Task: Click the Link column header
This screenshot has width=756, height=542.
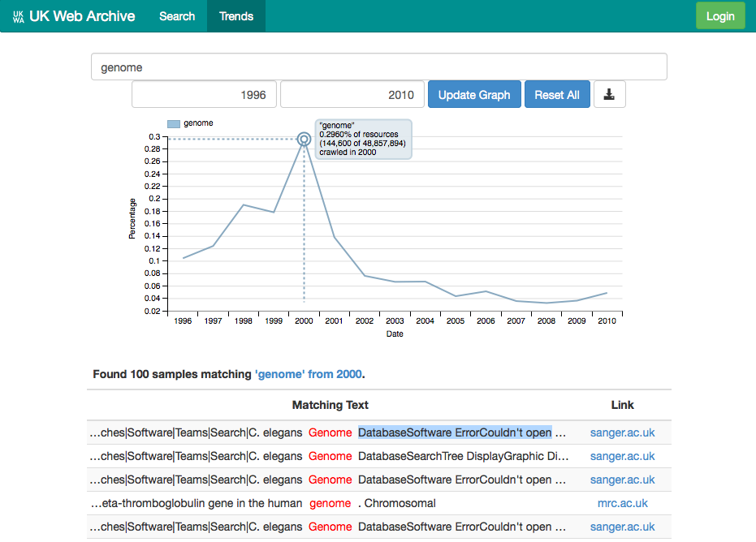Action: tap(622, 405)
